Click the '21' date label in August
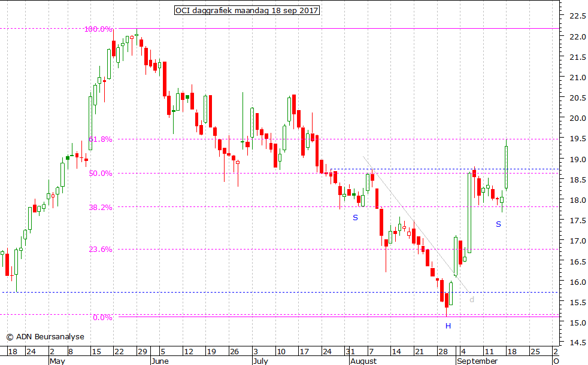The image size is (588, 365). click(419, 351)
